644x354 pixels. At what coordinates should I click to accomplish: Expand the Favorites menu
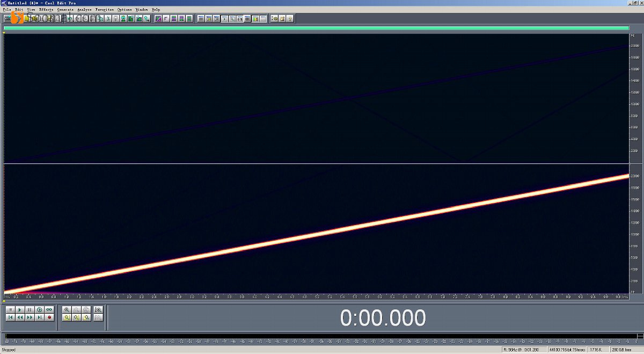point(105,10)
